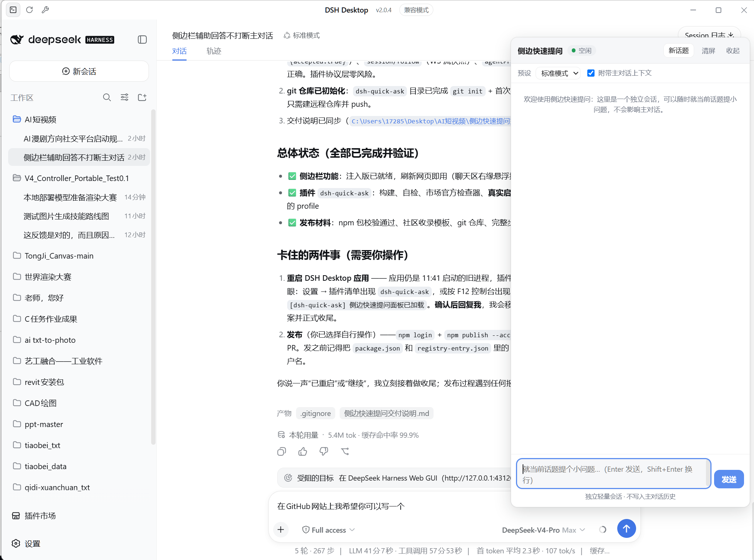Give thumbs down to the reply
This screenshot has width=754, height=560.
pyautogui.click(x=324, y=451)
